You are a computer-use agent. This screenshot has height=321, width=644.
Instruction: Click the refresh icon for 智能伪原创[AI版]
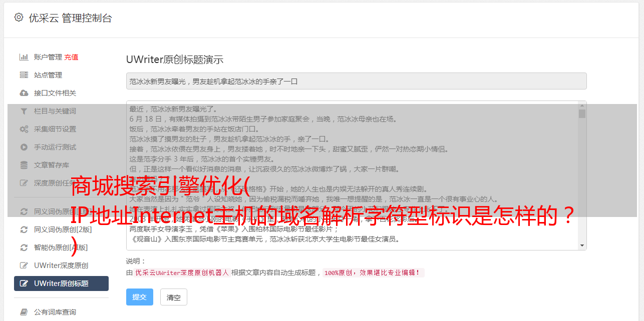point(24,247)
